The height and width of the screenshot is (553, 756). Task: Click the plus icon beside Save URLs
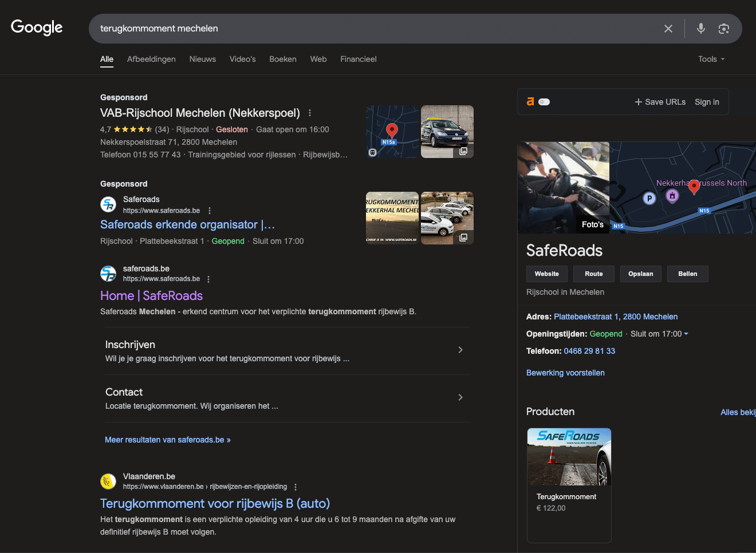click(x=639, y=102)
